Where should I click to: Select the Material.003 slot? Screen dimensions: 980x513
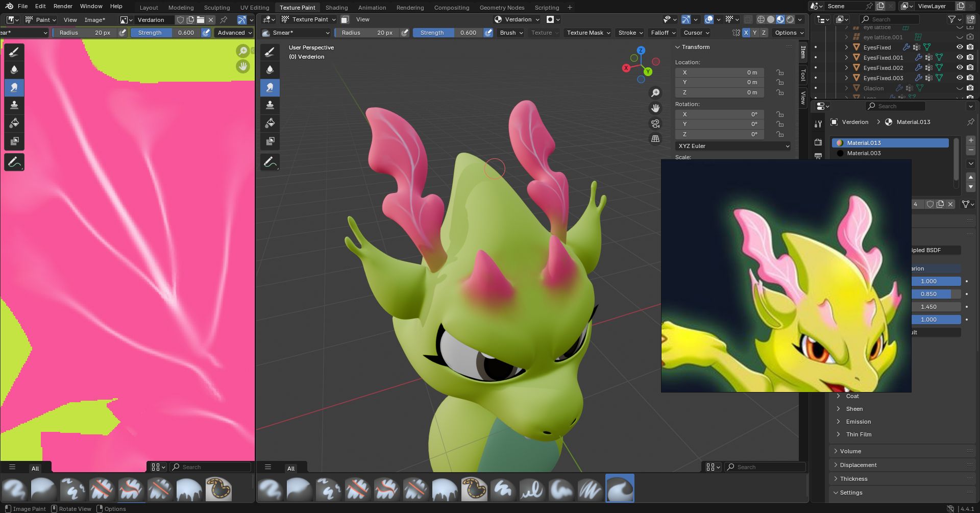(x=891, y=153)
